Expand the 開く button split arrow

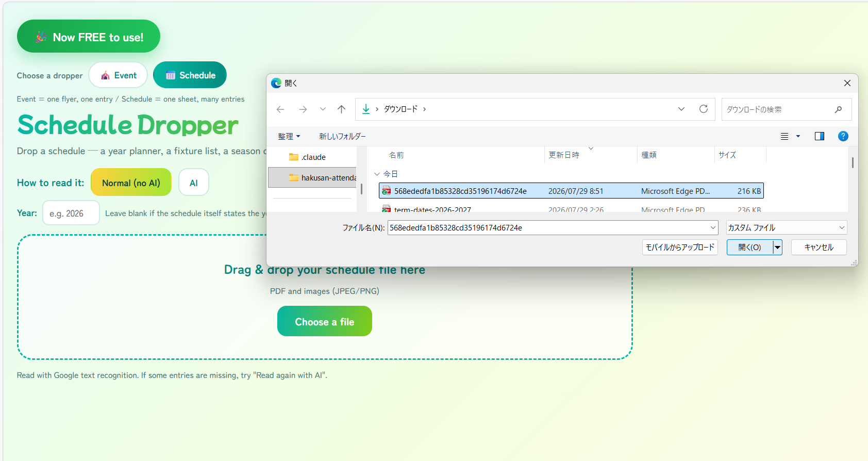(777, 248)
